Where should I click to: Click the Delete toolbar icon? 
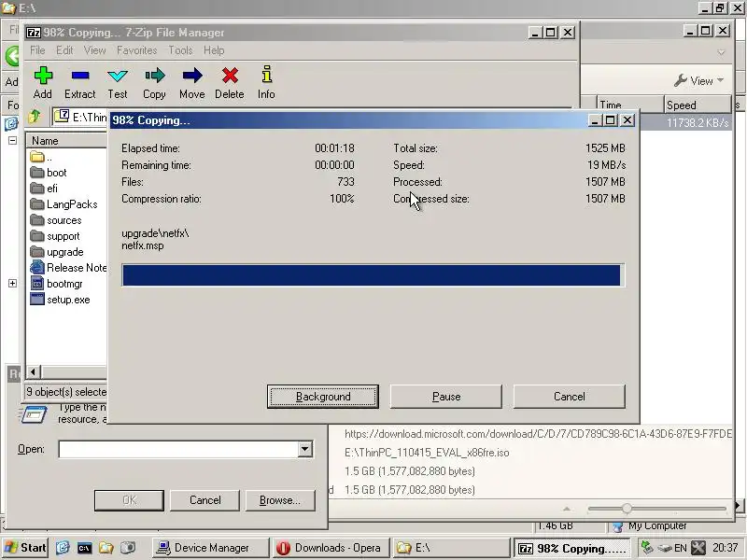pyautogui.click(x=230, y=82)
